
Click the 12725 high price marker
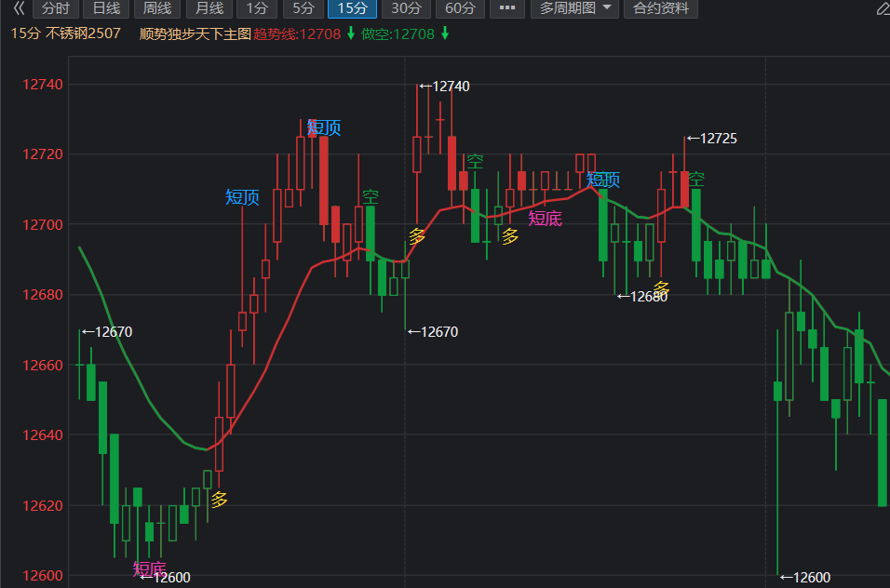[712, 139]
